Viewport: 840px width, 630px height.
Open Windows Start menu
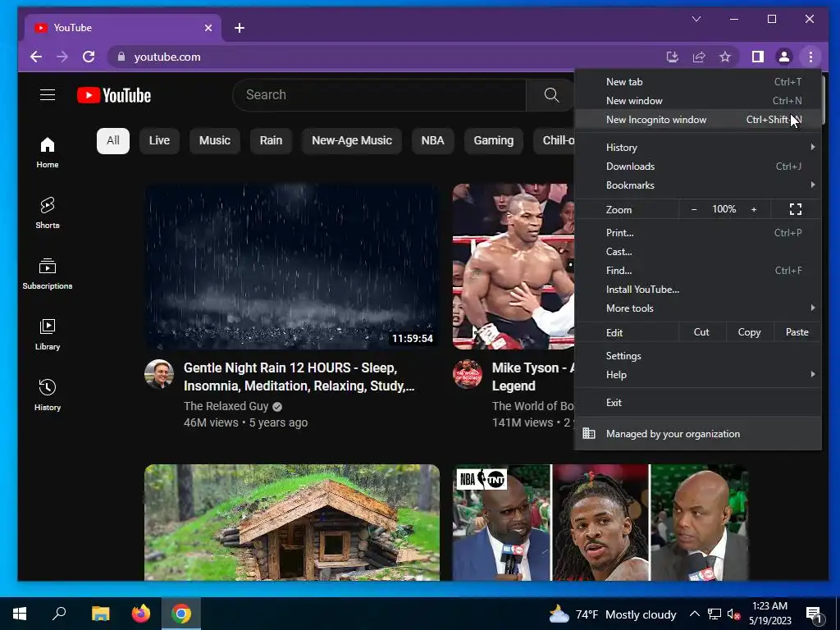(x=20, y=614)
